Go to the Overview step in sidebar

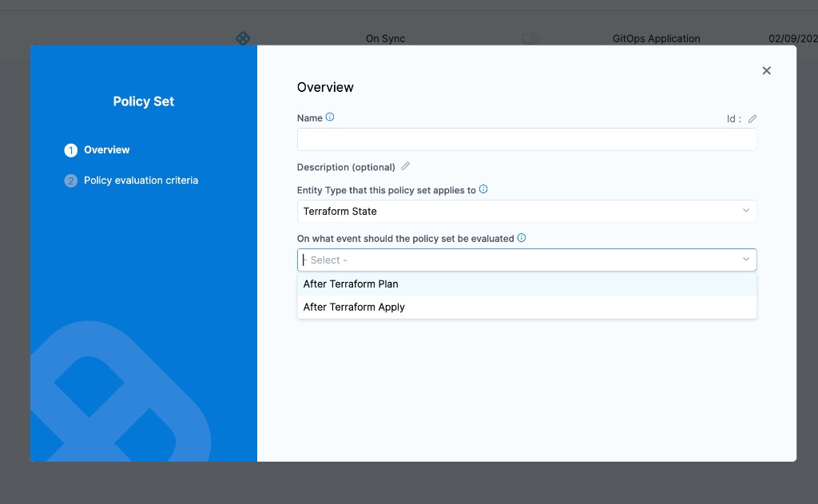pyautogui.click(x=107, y=149)
